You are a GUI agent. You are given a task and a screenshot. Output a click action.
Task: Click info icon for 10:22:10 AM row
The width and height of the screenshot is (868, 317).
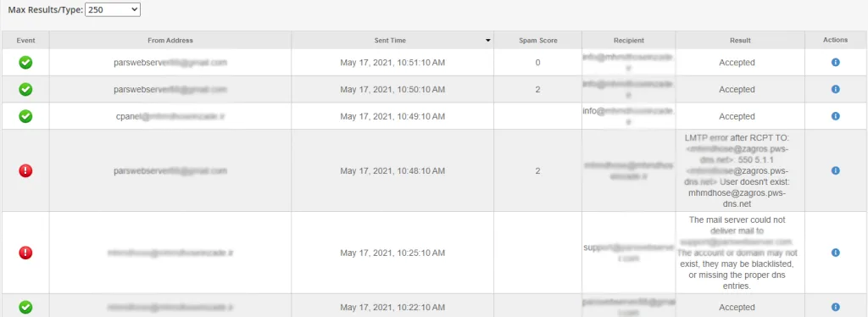[835, 307]
